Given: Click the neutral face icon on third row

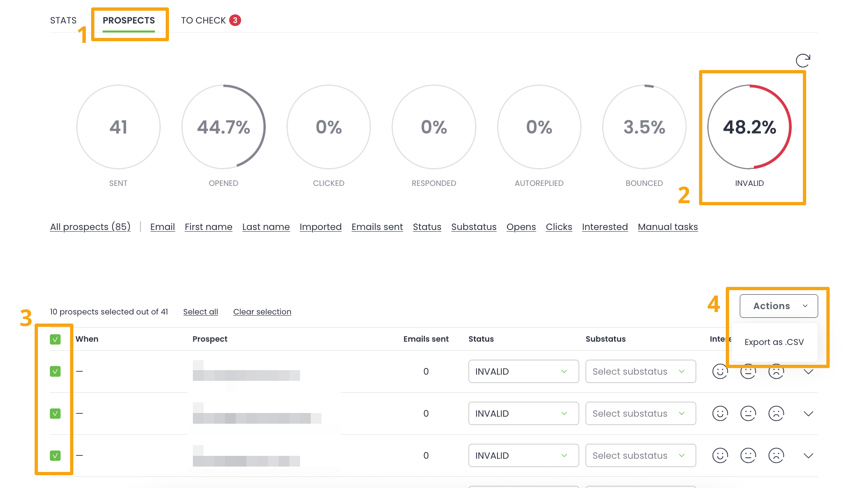Looking at the screenshot, I should coord(748,455).
